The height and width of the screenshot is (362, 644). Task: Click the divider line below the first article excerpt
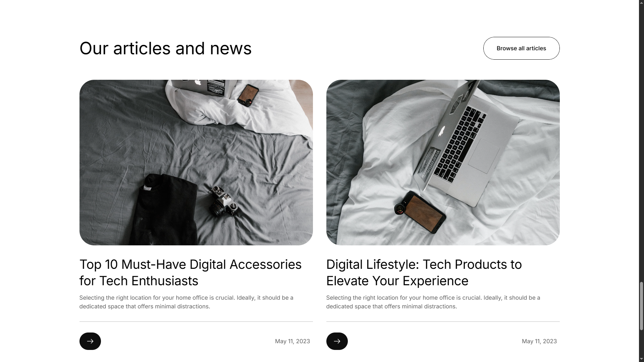click(196, 321)
